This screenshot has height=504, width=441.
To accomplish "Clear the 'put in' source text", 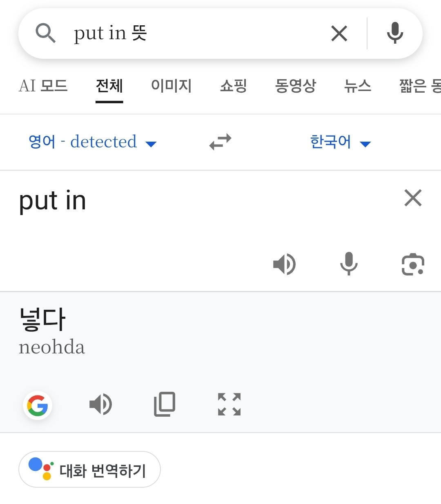I will click(413, 198).
